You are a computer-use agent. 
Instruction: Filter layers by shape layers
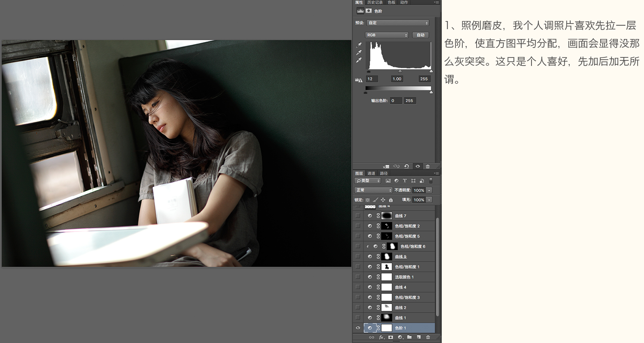(x=413, y=181)
